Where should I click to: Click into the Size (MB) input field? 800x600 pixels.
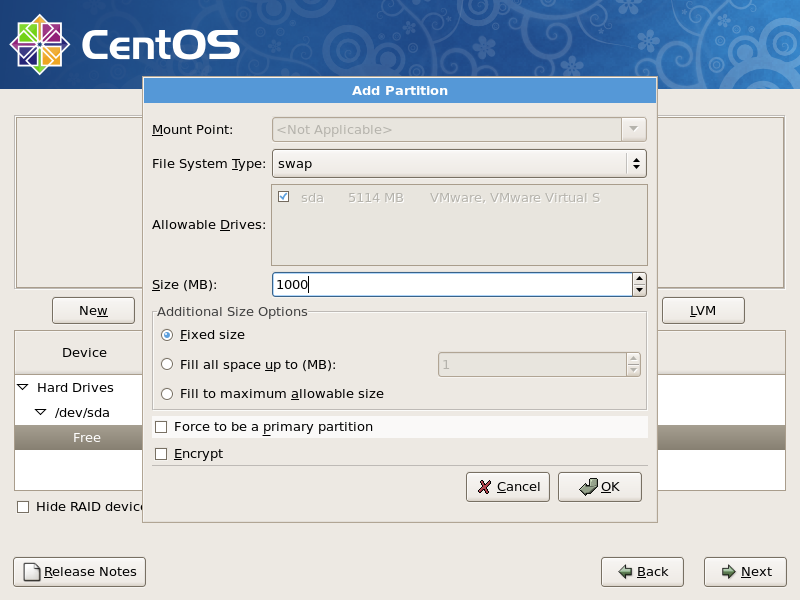(x=452, y=285)
